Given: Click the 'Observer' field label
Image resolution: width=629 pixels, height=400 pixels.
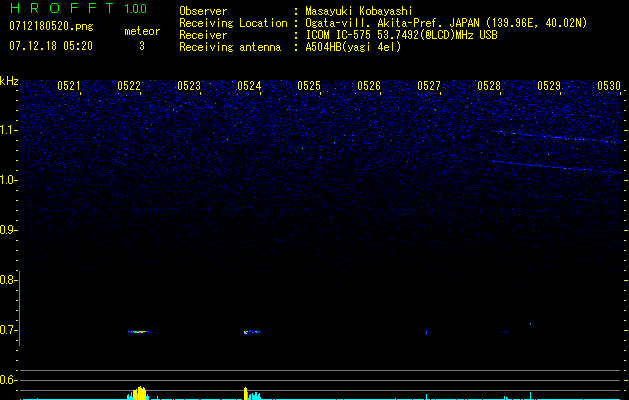Looking at the screenshot, I should pyautogui.click(x=203, y=11).
